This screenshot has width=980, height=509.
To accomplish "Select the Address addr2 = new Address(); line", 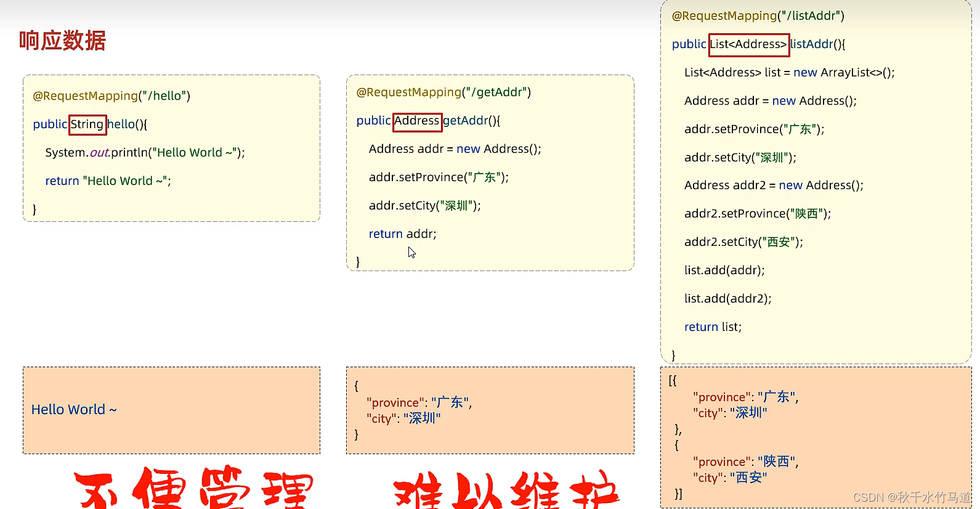I will coord(774,185).
